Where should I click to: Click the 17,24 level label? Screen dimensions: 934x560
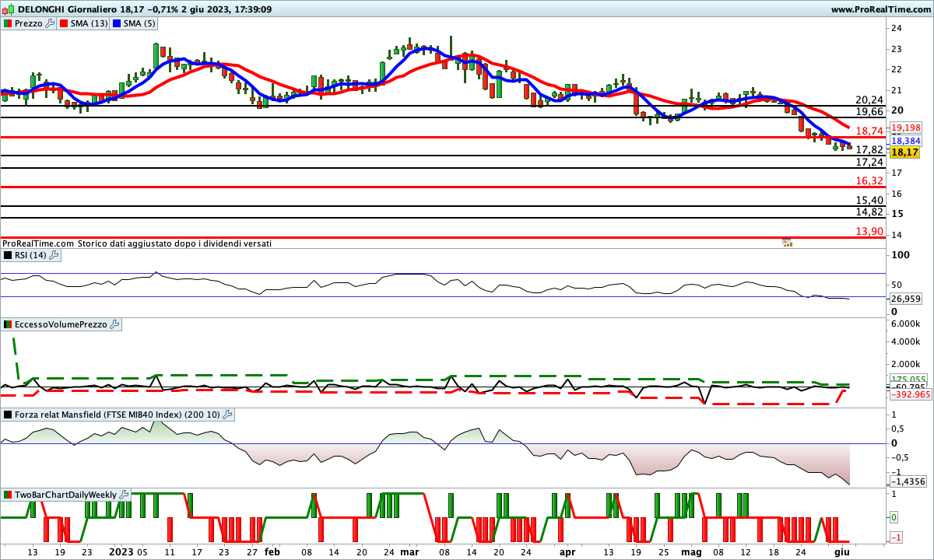(x=869, y=162)
